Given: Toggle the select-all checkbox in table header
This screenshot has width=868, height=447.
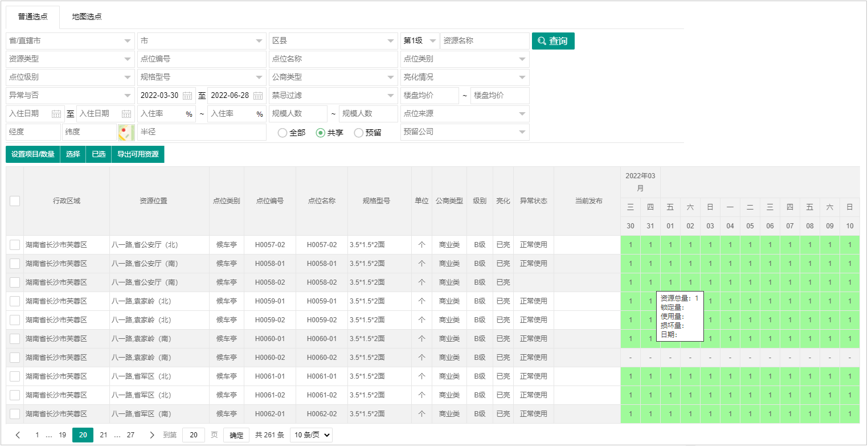Looking at the screenshot, I should [x=15, y=201].
